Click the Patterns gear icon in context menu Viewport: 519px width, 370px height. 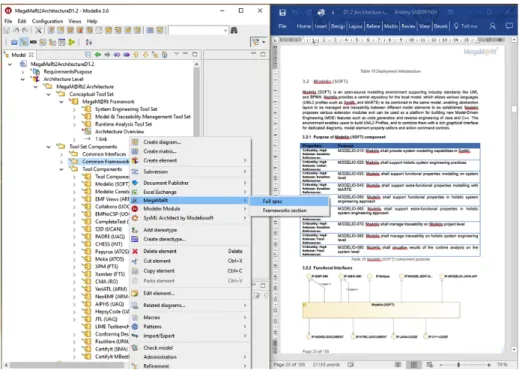[135, 327]
